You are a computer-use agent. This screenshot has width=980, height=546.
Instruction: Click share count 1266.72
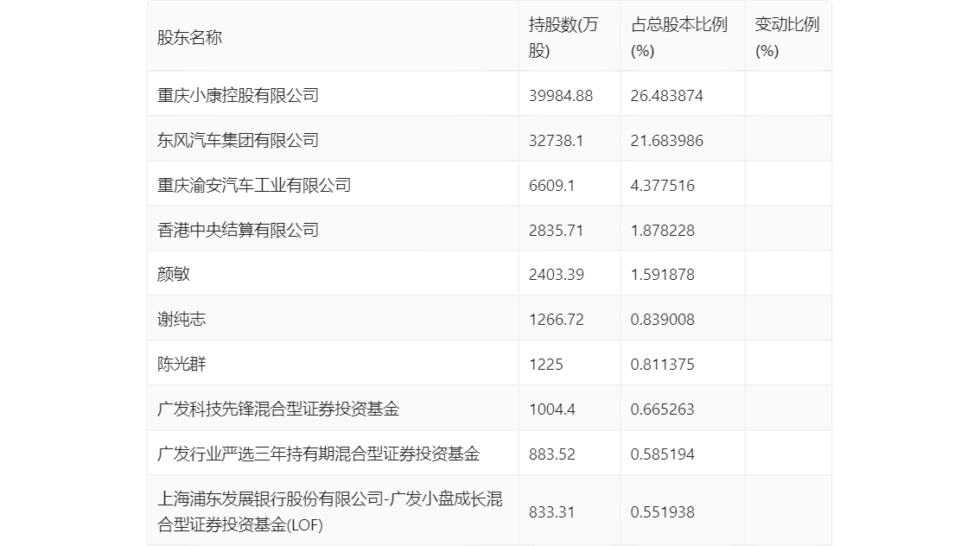[557, 320]
